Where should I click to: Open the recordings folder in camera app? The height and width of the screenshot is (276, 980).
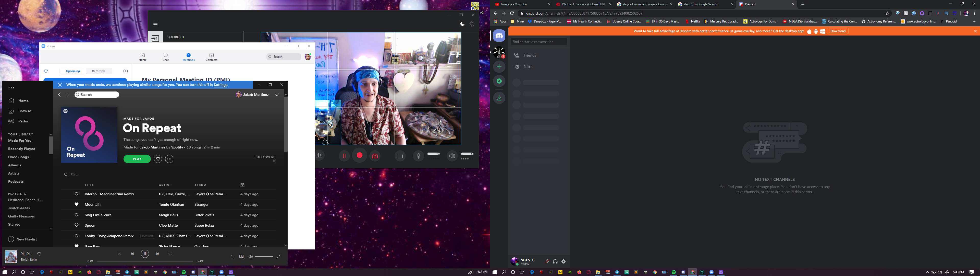(x=400, y=156)
